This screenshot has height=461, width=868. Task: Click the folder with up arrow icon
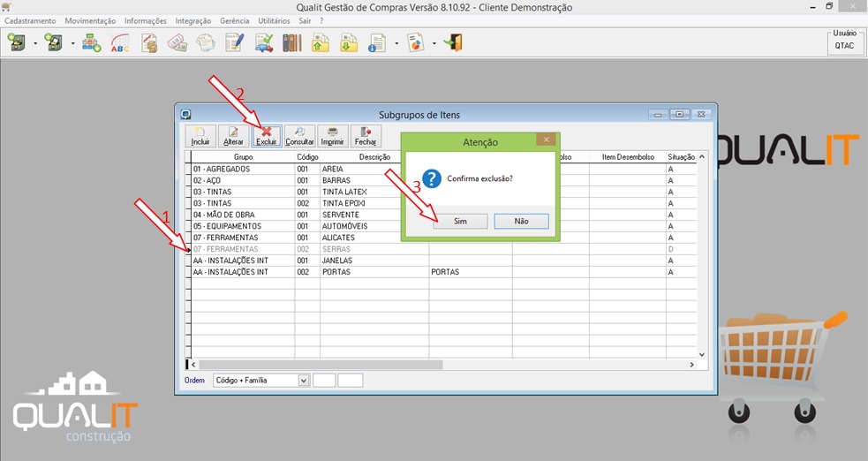click(321, 42)
